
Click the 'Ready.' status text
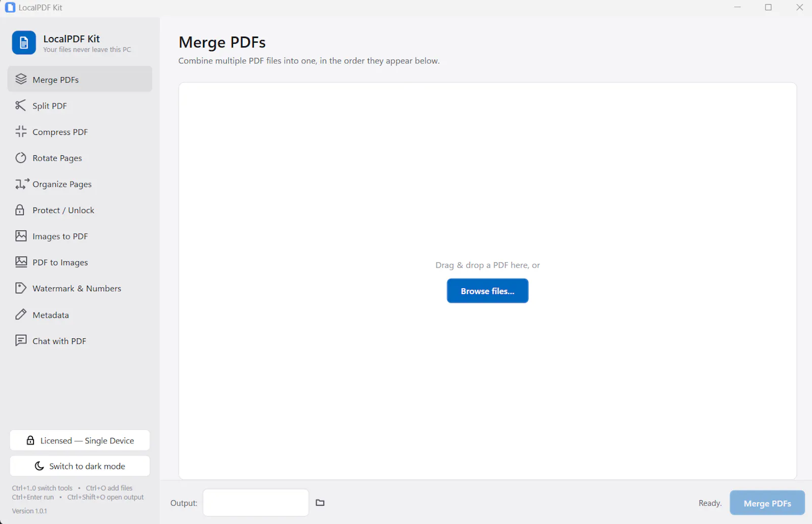710,503
